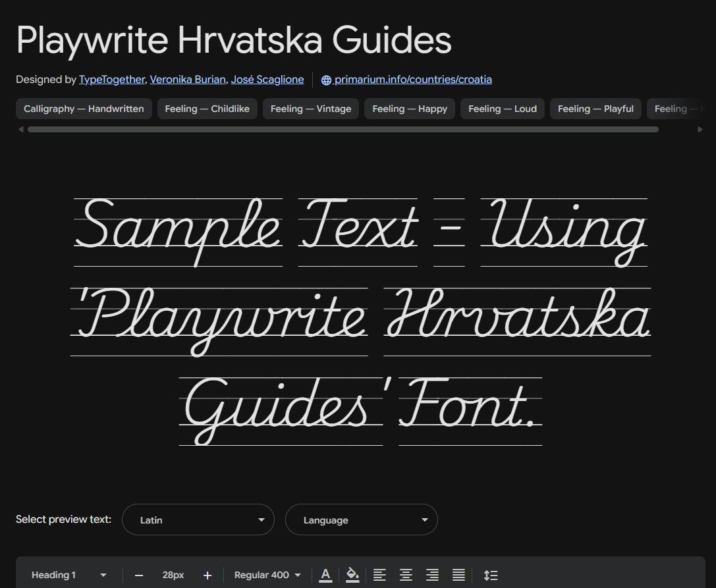
Task: Click the Playwrite Hrvatska Guides title
Action: tap(234, 40)
